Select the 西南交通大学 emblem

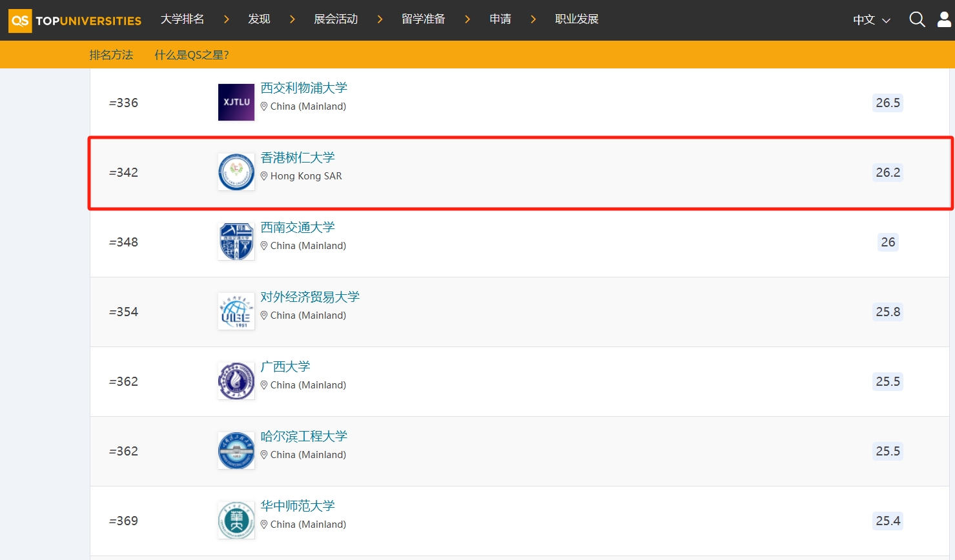tap(236, 241)
